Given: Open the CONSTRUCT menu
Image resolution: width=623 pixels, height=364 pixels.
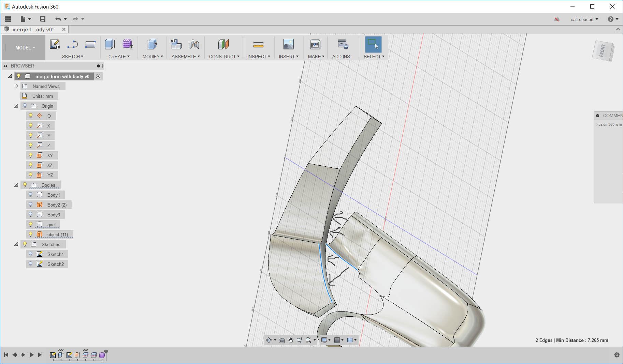Looking at the screenshot, I should (x=224, y=57).
